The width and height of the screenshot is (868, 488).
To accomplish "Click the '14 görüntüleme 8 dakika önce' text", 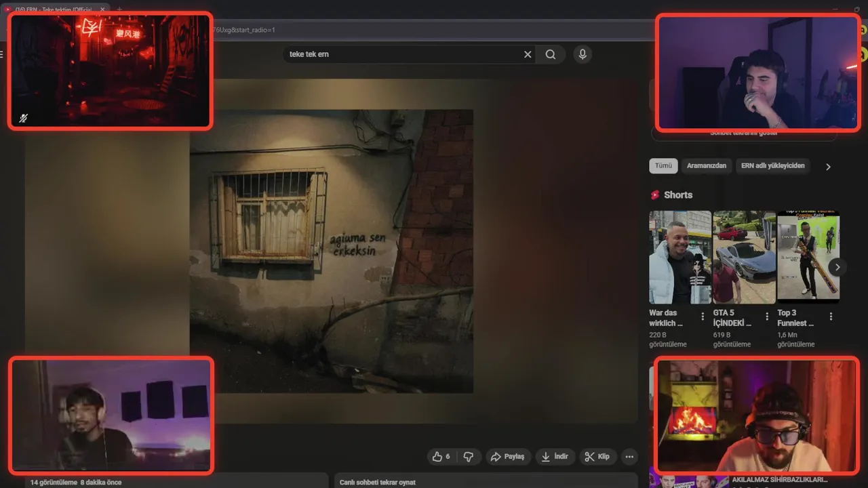I will point(76,483).
